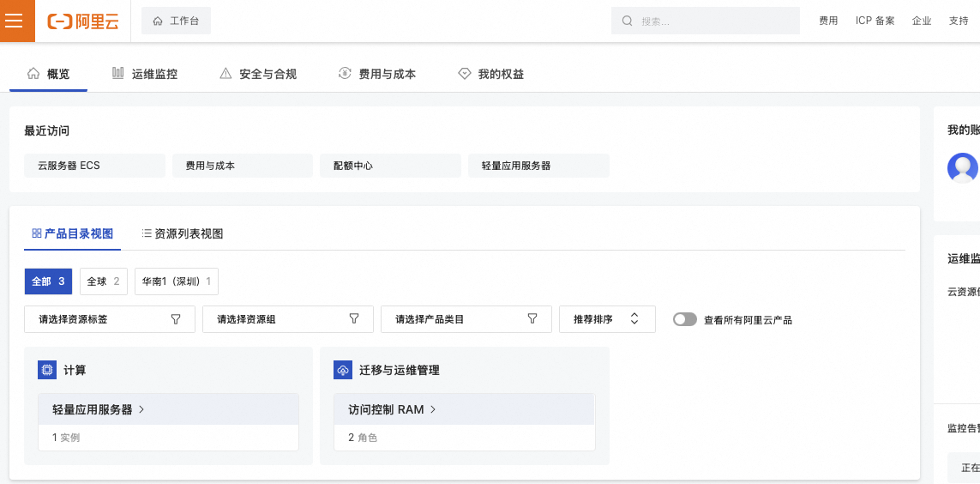
Task: Switch to the 安全与合规 tab
Action: 258,74
